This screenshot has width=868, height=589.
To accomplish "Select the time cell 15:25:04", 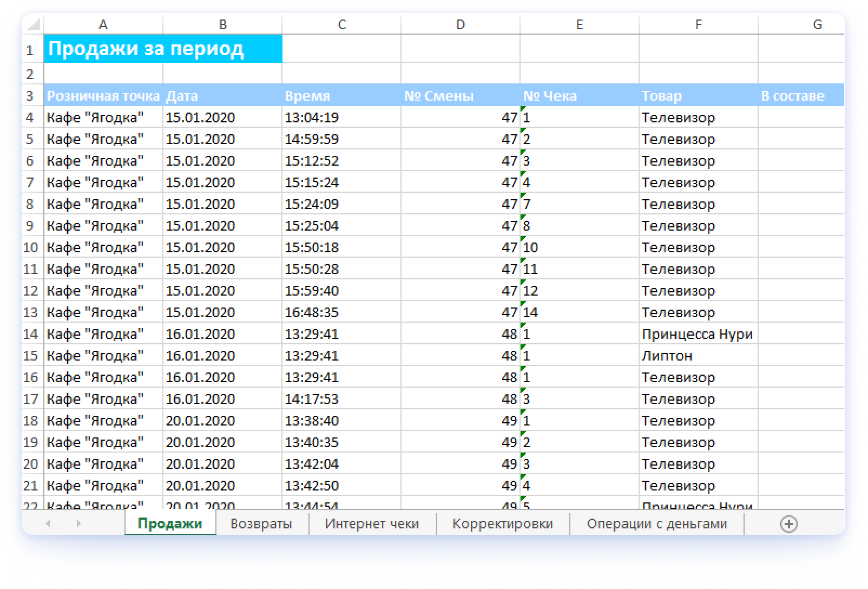I will click(x=341, y=225).
